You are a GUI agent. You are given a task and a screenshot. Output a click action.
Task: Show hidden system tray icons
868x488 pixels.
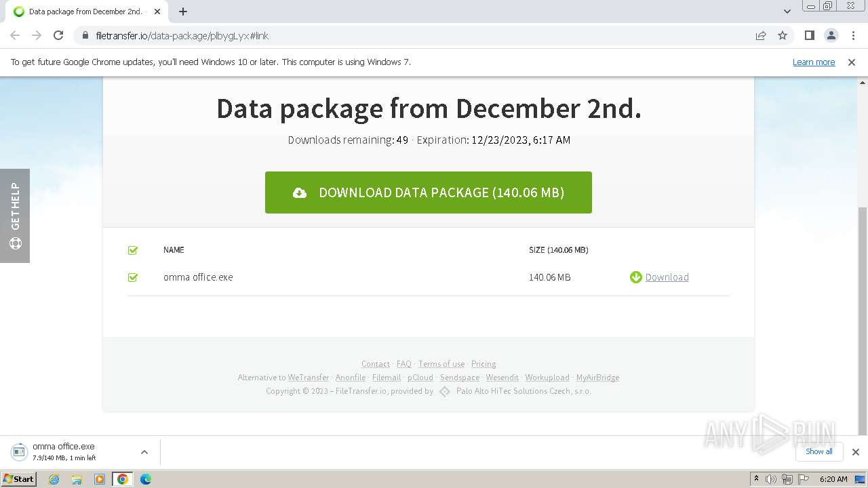(756, 479)
